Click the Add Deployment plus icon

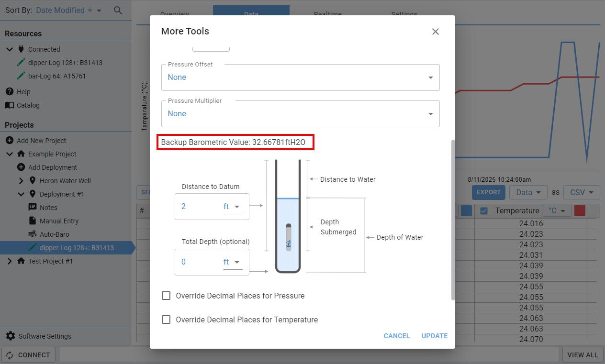tap(21, 167)
